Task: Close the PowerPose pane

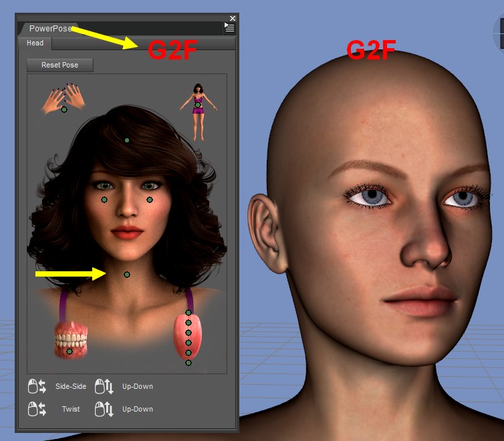Action: click(x=233, y=18)
